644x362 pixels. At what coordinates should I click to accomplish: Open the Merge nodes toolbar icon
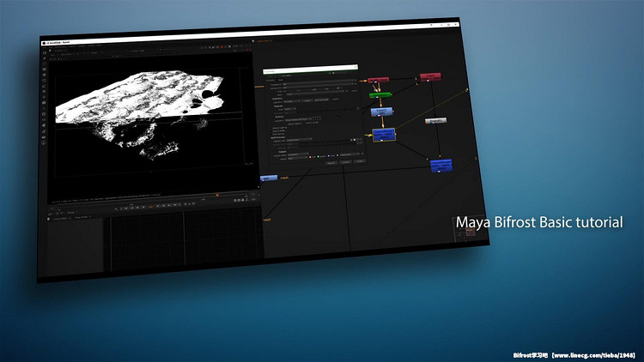44,91
